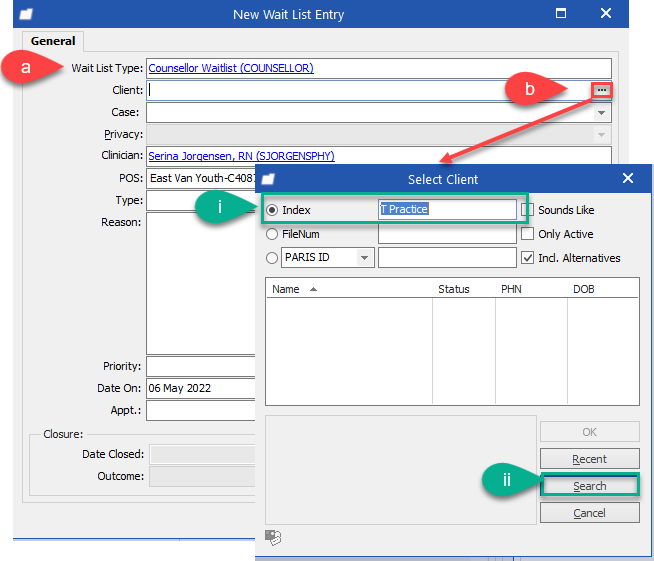This screenshot has height=561, width=654.
Task: Click the Index search input field
Action: [447, 209]
